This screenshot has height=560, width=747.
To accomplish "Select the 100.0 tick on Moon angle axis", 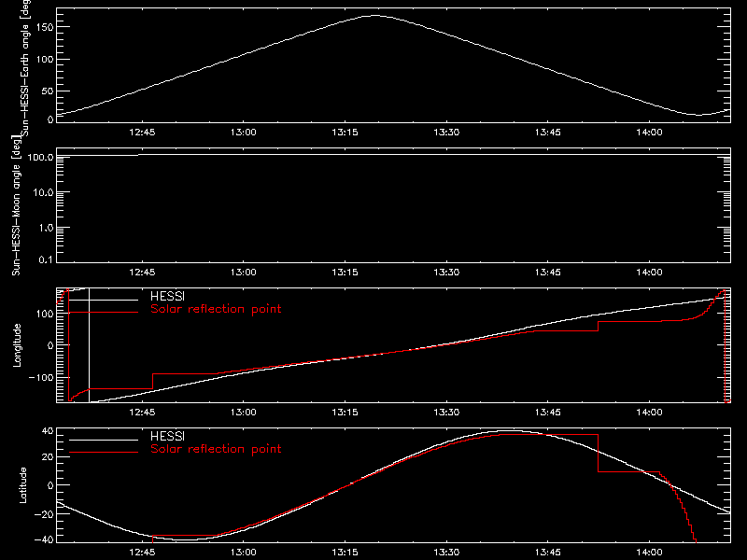I will pyautogui.click(x=40, y=157).
